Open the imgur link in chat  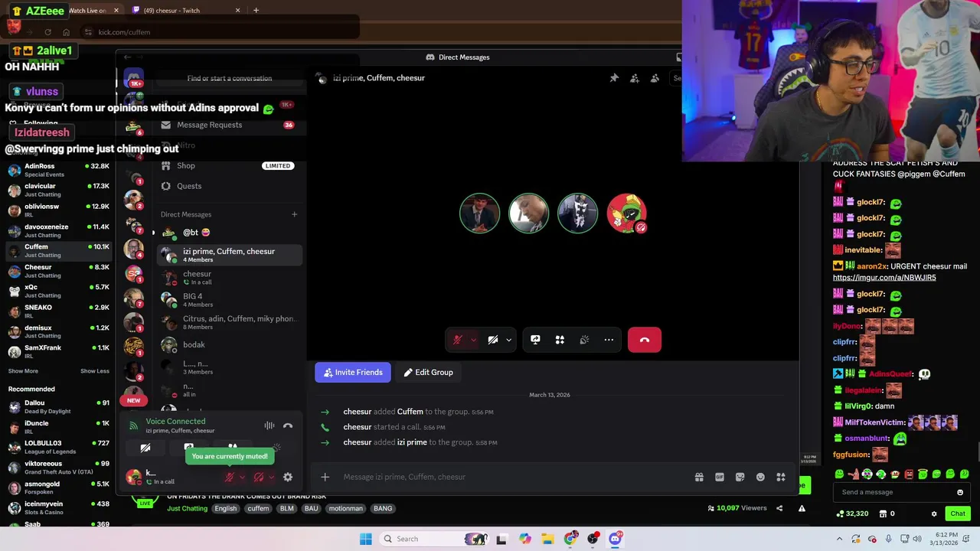point(884,278)
